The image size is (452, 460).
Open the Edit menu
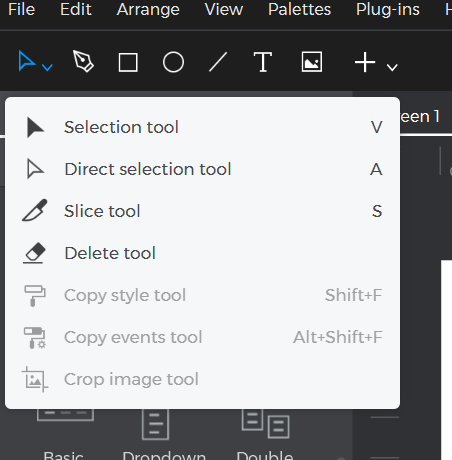76,9
